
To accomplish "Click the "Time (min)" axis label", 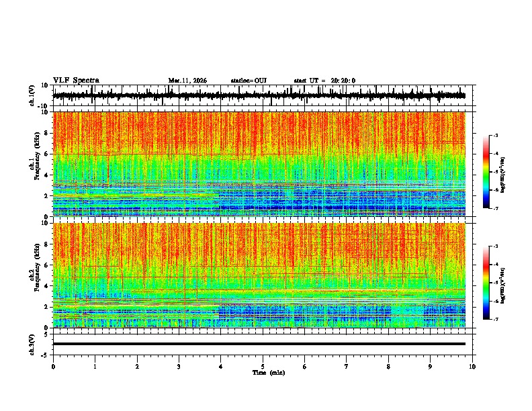I will (269, 373).
